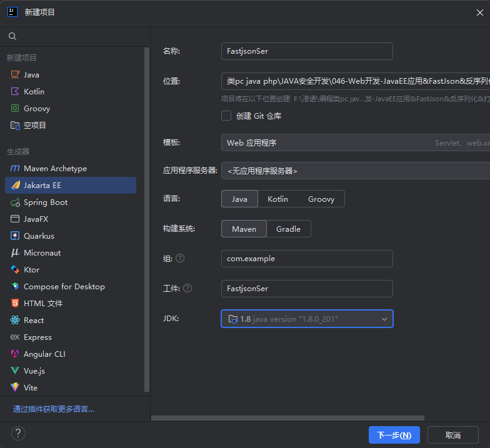
Task: Set language to Groovy
Action: pyautogui.click(x=321, y=199)
